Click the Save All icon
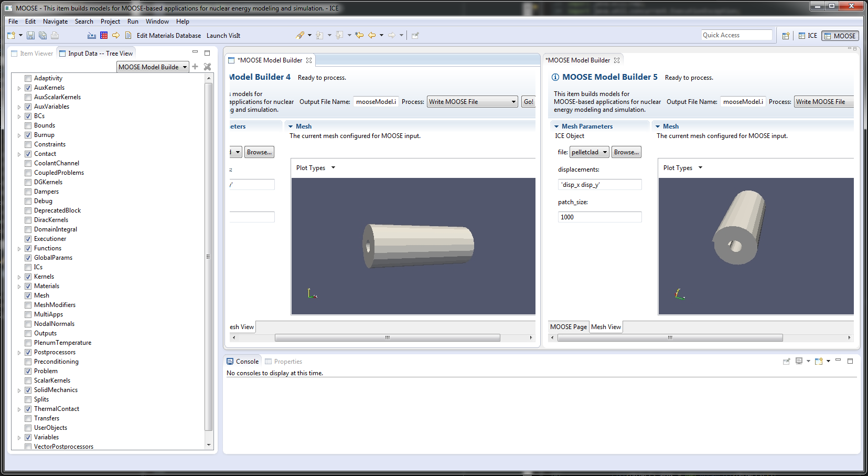The height and width of the screenshot is (476, 868). click(x=42, y=36)
